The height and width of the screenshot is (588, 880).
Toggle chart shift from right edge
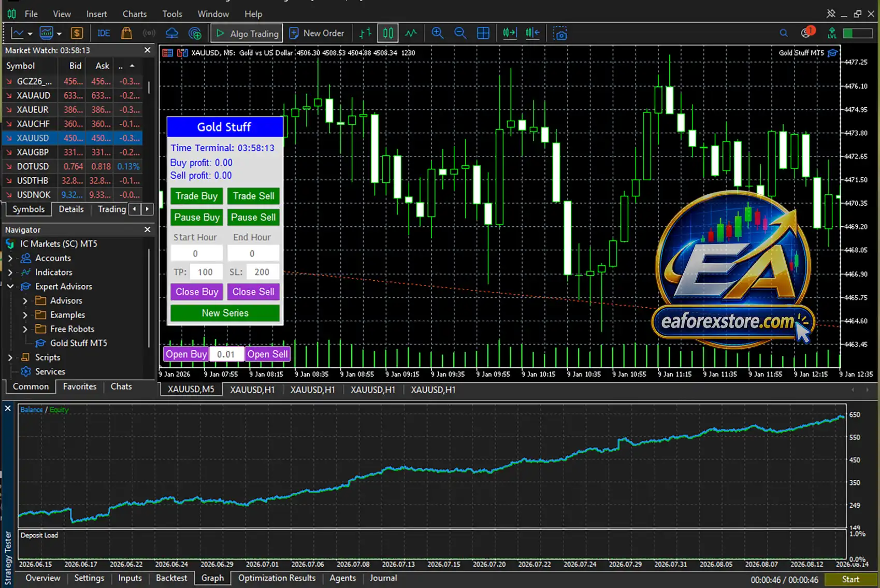click(x=532, y=34)
